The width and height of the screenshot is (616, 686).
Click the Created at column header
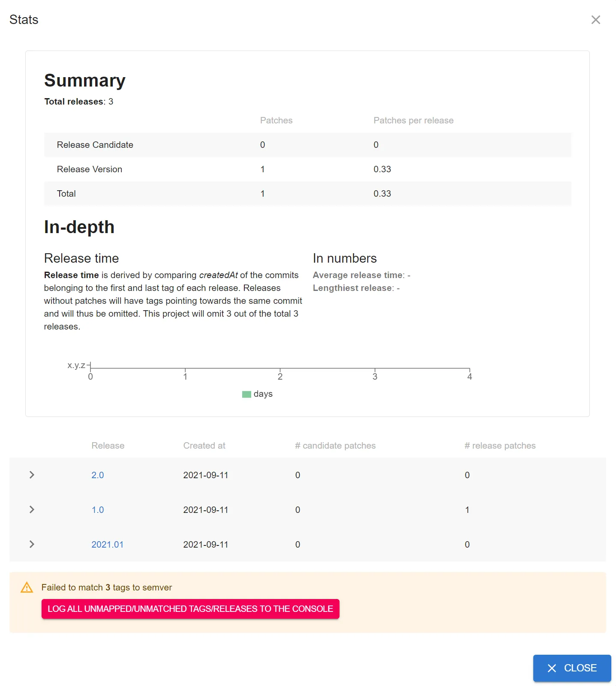tap(204, 446)
